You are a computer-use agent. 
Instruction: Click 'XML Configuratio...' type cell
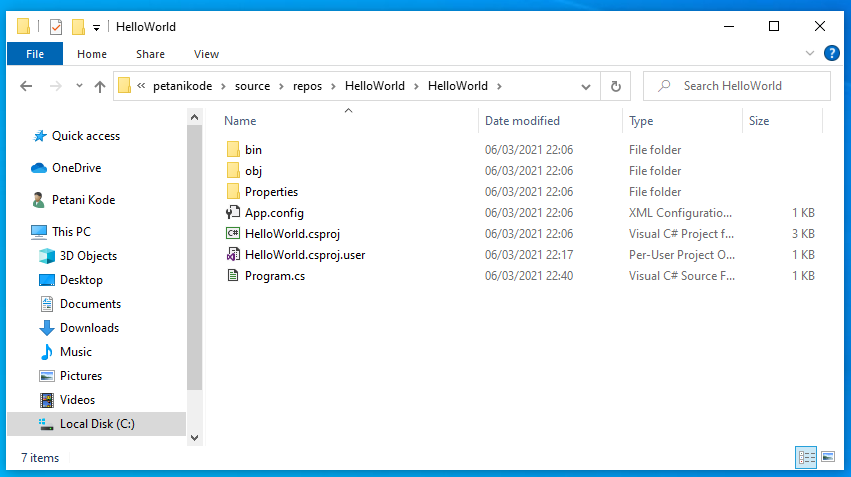[x=680, y=213]
